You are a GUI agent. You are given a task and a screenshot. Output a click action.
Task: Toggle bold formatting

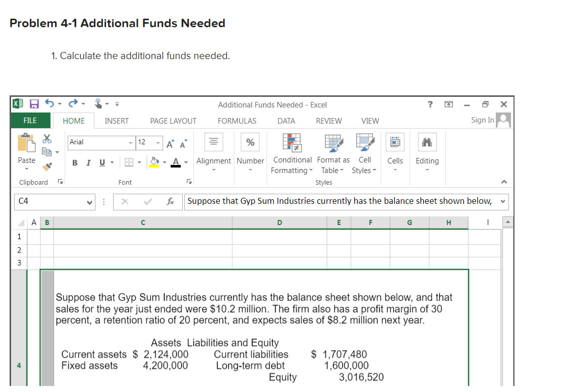[75, 163]
